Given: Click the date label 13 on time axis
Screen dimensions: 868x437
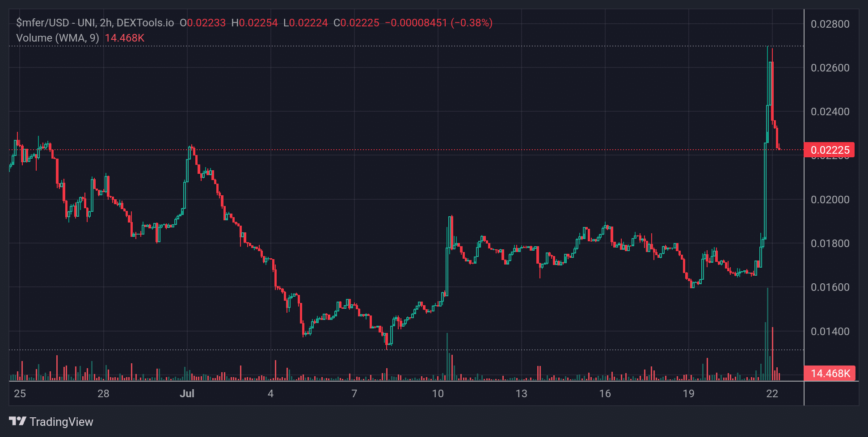Looking at the screenshot, I should coord(521,394).
